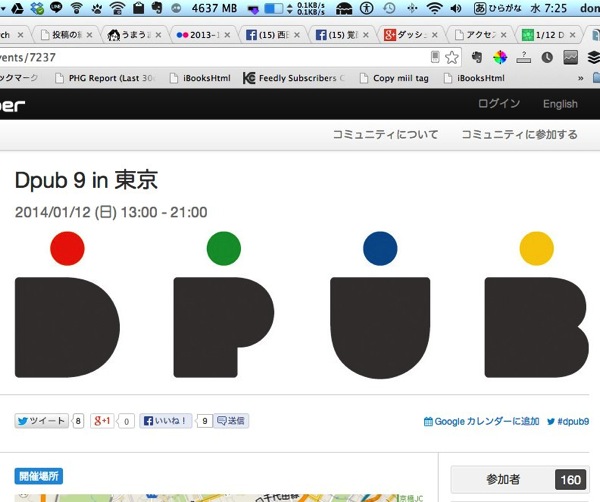Switch to the Flickr 2013- tab
This screenshot has width=600, height=502.
pyautogui.click(x=203, y=35)
